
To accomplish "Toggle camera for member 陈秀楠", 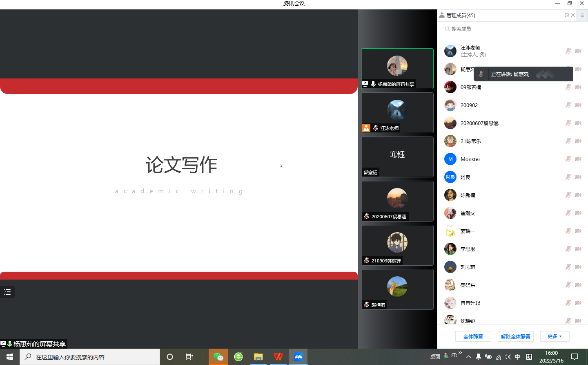I will click(578, 195).
